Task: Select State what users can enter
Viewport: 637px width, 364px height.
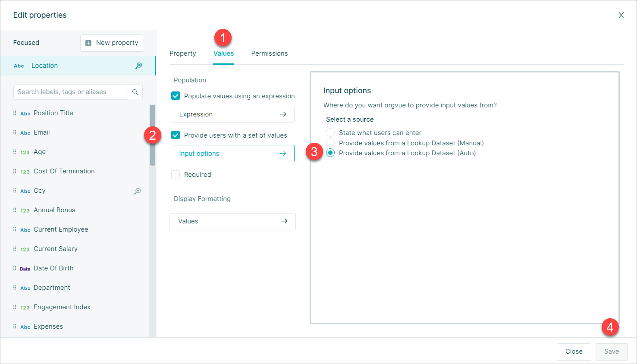Action: coord(330,132)
